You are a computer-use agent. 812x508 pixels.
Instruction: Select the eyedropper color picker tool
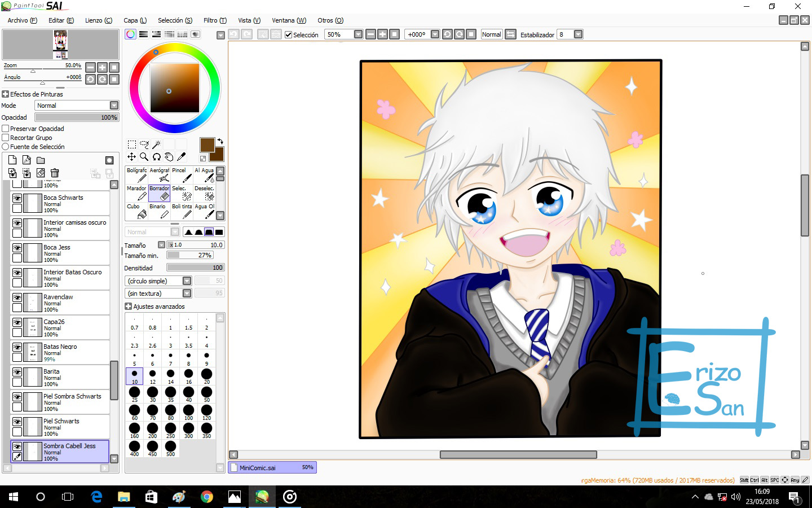[182, 157]
